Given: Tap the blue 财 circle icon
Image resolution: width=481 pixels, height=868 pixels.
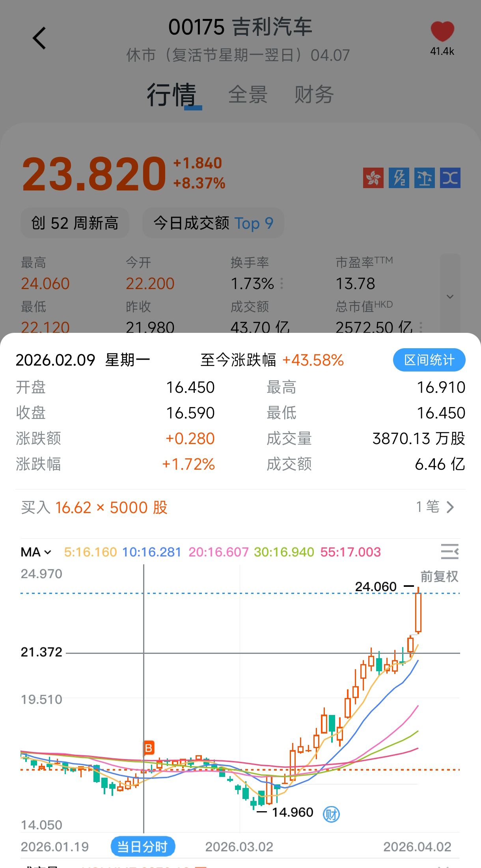Looking at the screenshot, I should (x=331, y=814).
